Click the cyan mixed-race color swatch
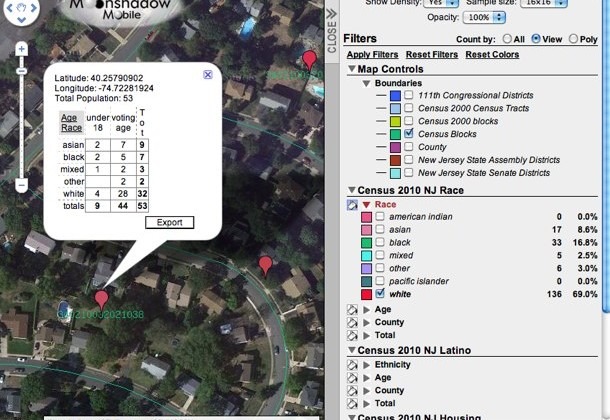 [366, 256]
